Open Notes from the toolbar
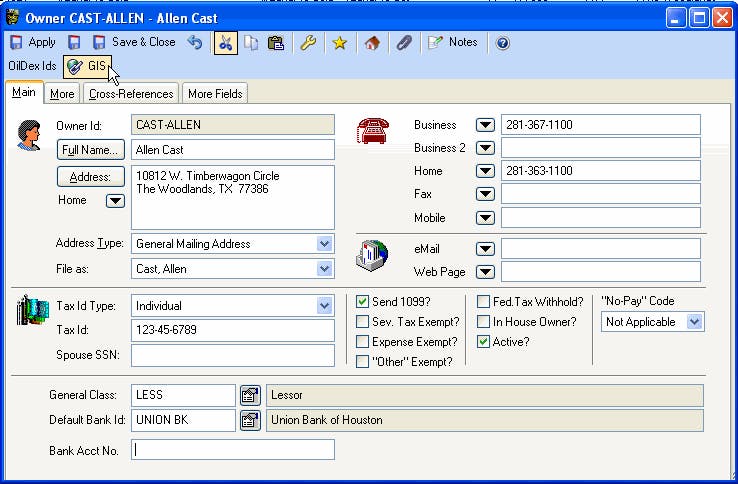 pyautogui.click(x=452, y=42)
